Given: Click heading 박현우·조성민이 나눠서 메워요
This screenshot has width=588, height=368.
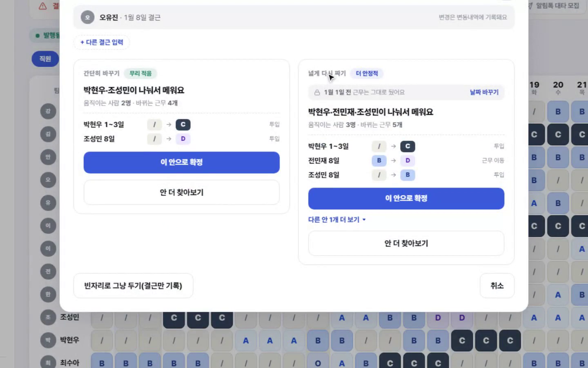Looking at the screenshot, I should tap(134, 90).
